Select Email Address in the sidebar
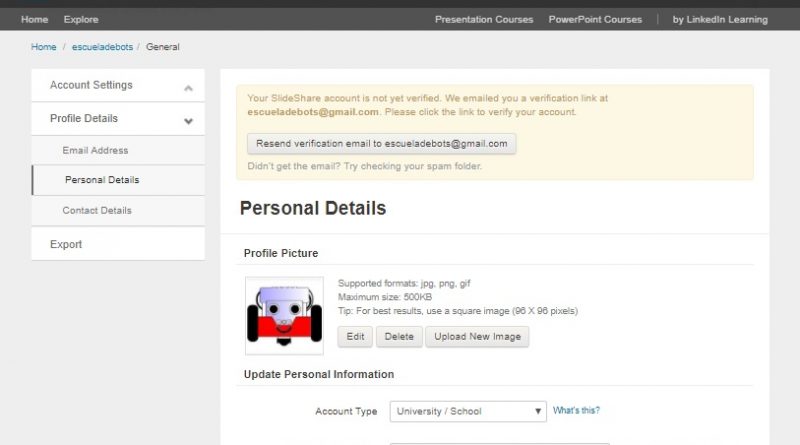This screenshot has height=445, width=800. 95,150
